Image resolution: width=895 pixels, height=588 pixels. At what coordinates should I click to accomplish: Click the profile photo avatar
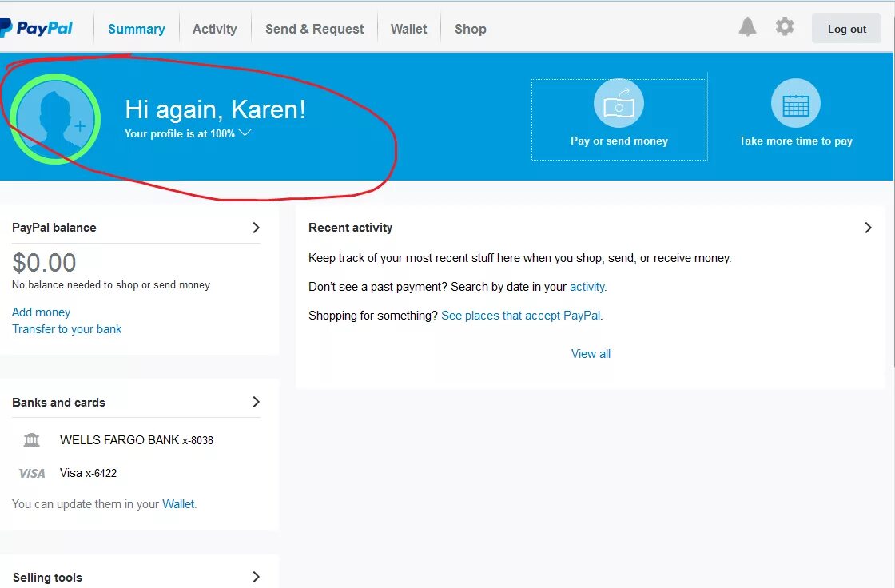click(x=55, y=119)
